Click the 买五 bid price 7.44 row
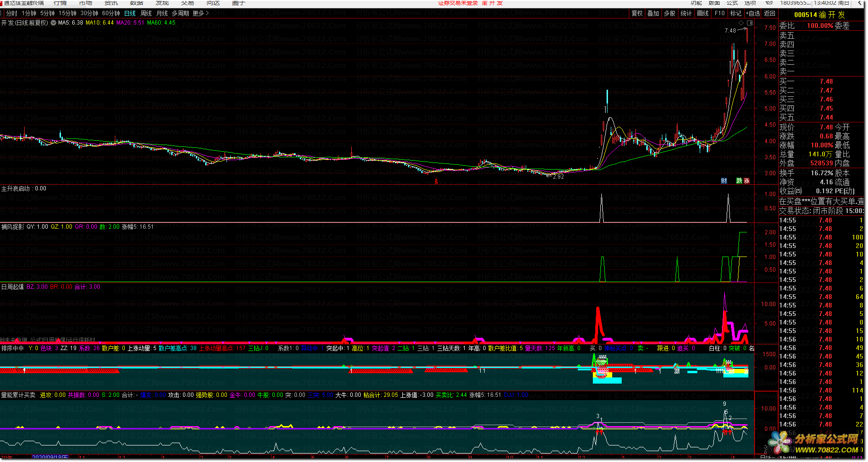868x462 pixels. click(821, 117)
